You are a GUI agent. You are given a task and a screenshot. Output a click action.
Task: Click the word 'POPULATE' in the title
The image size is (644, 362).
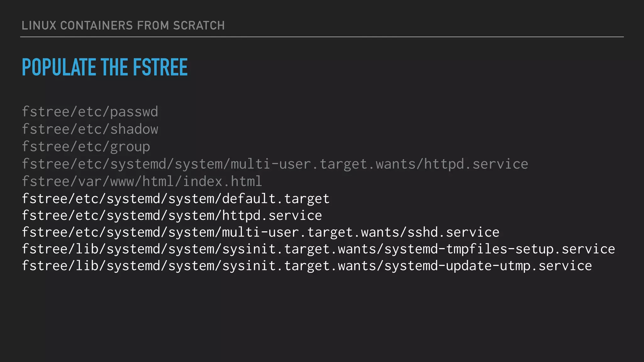[x=59, y=67]
